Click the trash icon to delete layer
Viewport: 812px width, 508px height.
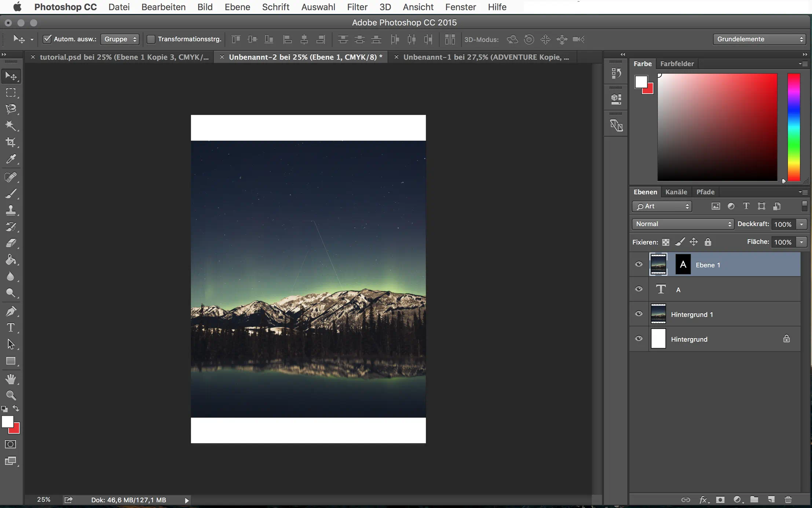[x=788, y=500]
